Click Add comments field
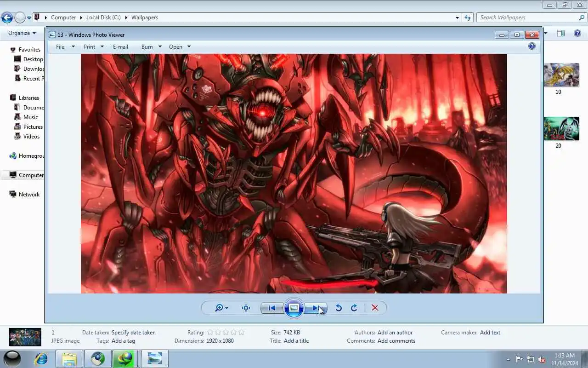This screenshot has height=368, width=588. [396, 341]
